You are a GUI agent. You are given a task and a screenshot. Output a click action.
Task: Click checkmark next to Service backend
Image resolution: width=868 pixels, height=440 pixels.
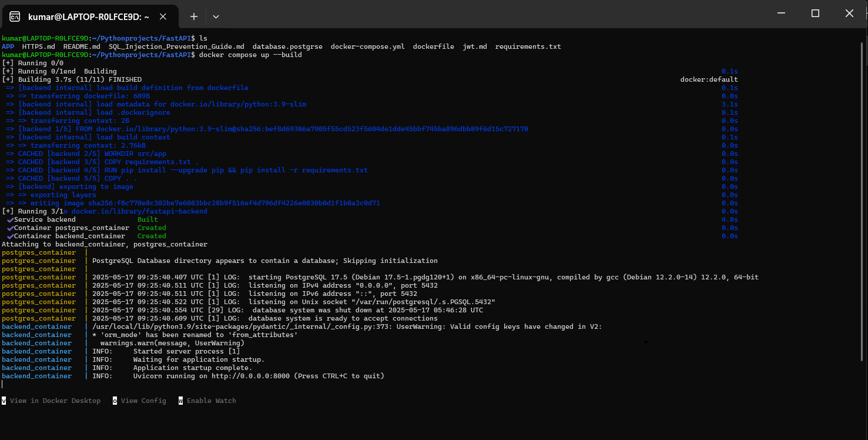point(10,219)
